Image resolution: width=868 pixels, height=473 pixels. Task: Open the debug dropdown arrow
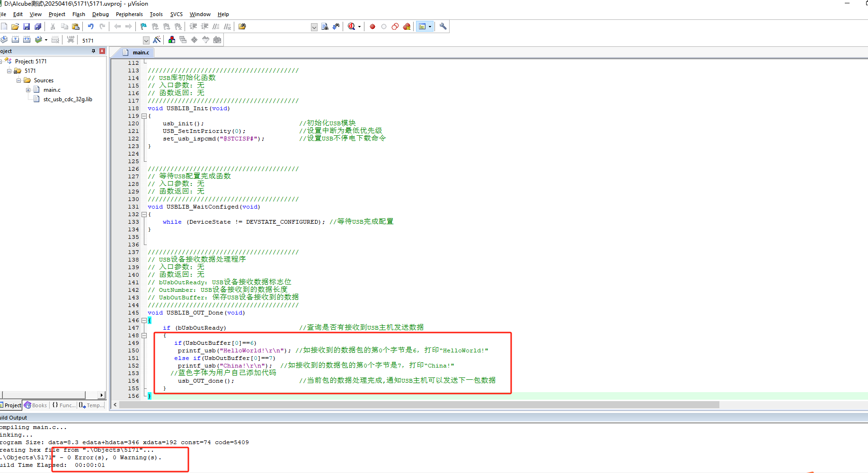tap(359, 26)
